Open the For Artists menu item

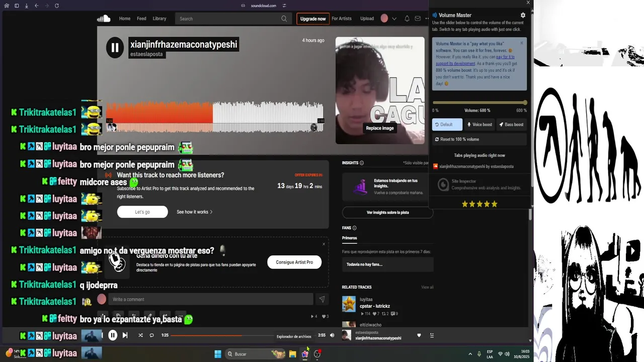click(342, 19)
